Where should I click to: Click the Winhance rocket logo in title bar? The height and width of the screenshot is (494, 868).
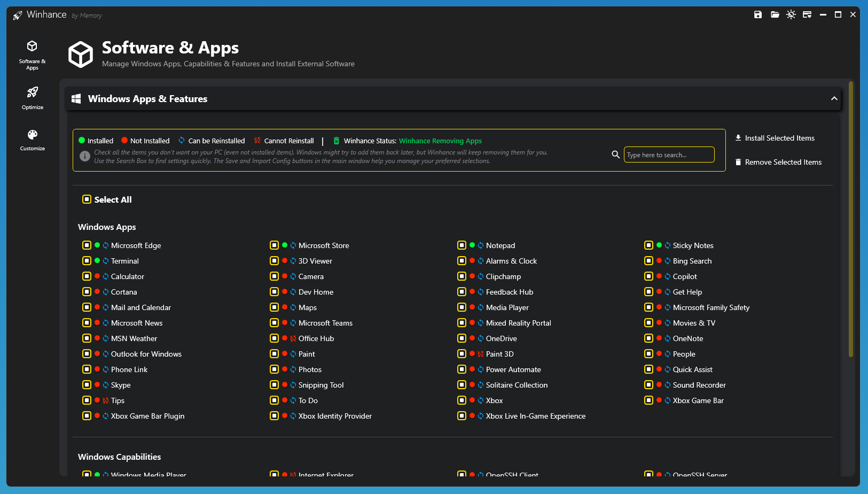pos(18,15)
